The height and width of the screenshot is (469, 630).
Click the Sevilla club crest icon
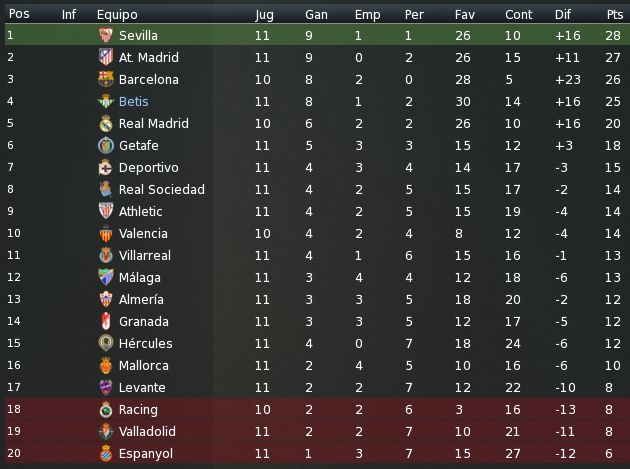[x=106, y=35]
